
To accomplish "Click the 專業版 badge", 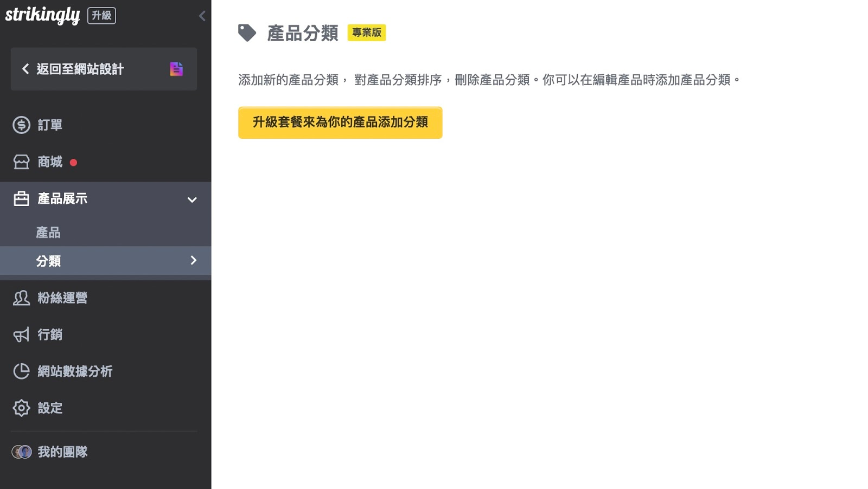I will pyautogui.click(x=367, y=33).
